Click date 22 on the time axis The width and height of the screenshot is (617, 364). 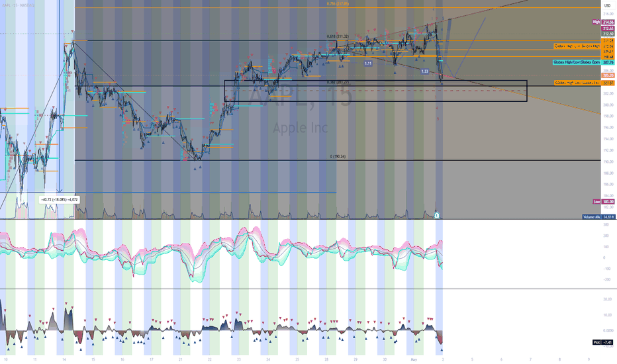click(209, 359)
